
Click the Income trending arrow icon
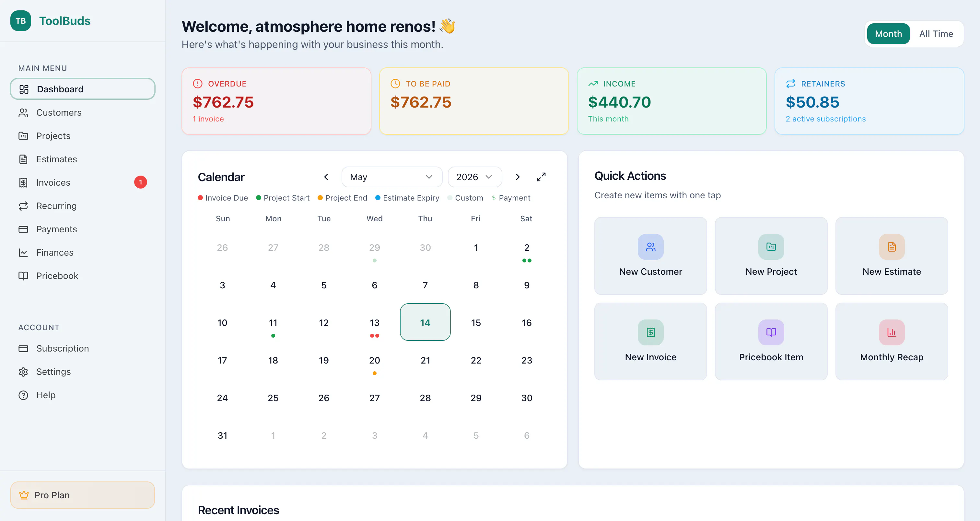click(x=593, y=84)
